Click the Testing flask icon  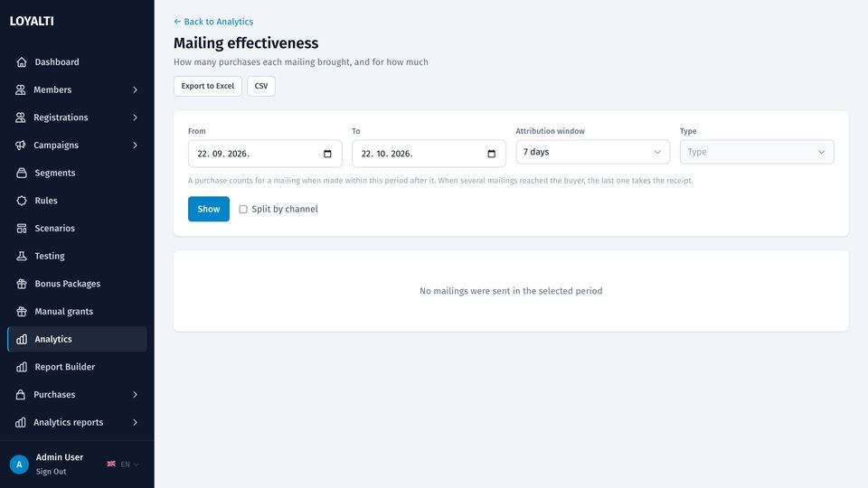[x=22, y=256]
